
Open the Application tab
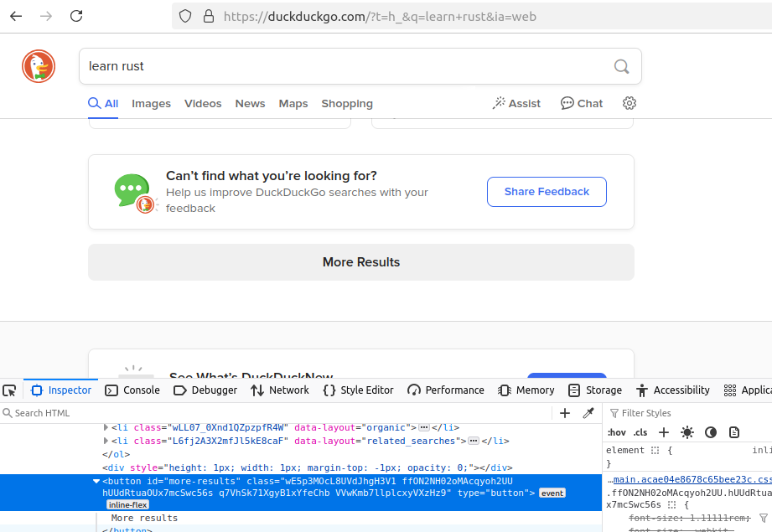748,390
